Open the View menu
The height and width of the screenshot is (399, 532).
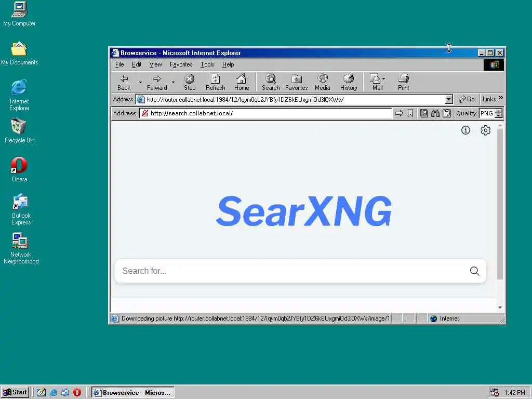tap(155, 64)
